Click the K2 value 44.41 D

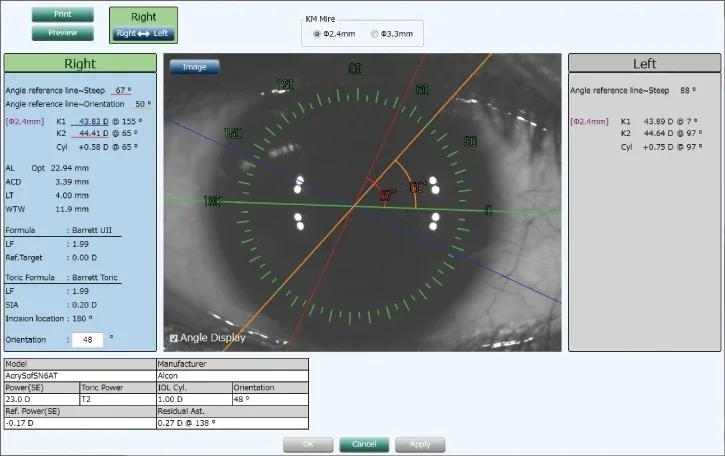point(93,133)
